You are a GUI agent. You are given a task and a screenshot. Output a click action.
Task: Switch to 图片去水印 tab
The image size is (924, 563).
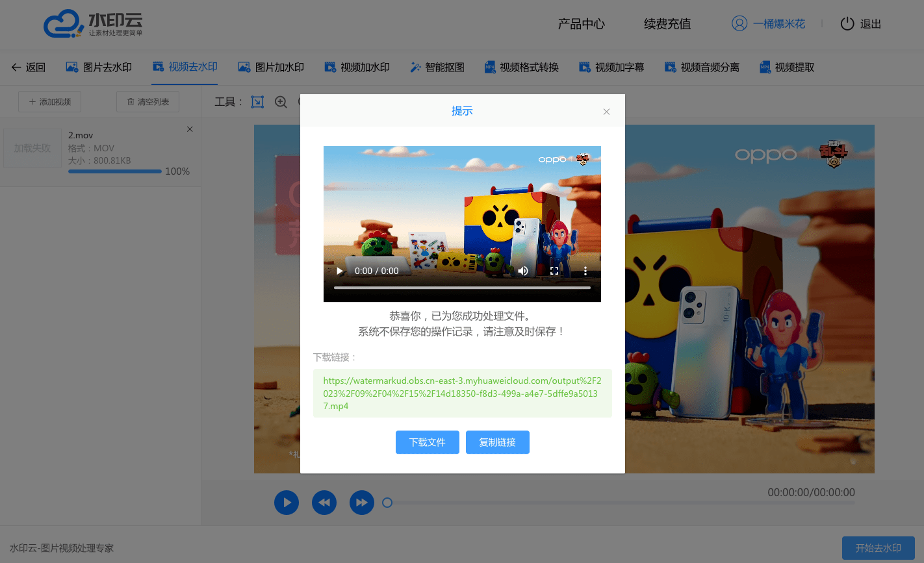pyautogui.click(x=99, y=67)
